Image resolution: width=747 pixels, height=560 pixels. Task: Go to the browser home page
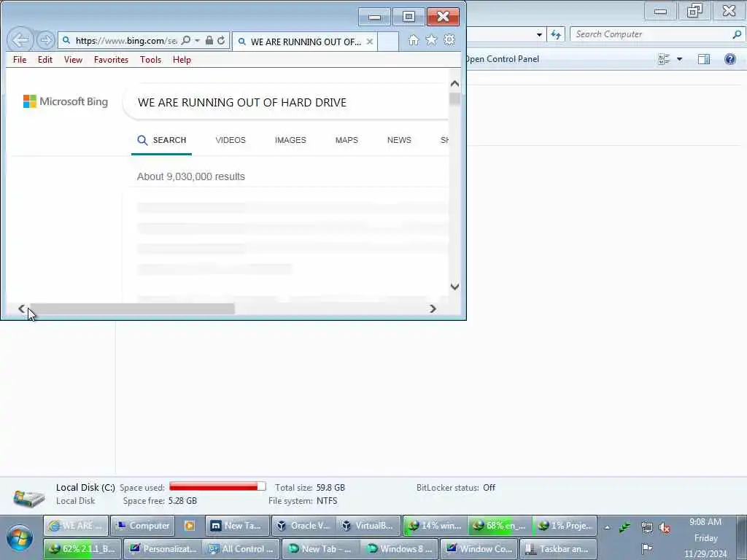point(414,41)
